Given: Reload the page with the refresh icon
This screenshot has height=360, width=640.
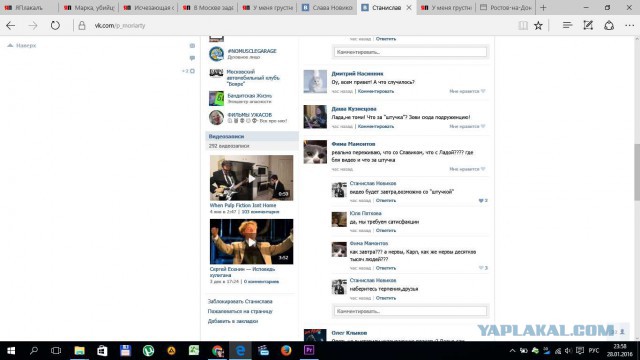Looking at the screenshot, I should (55, 25).
